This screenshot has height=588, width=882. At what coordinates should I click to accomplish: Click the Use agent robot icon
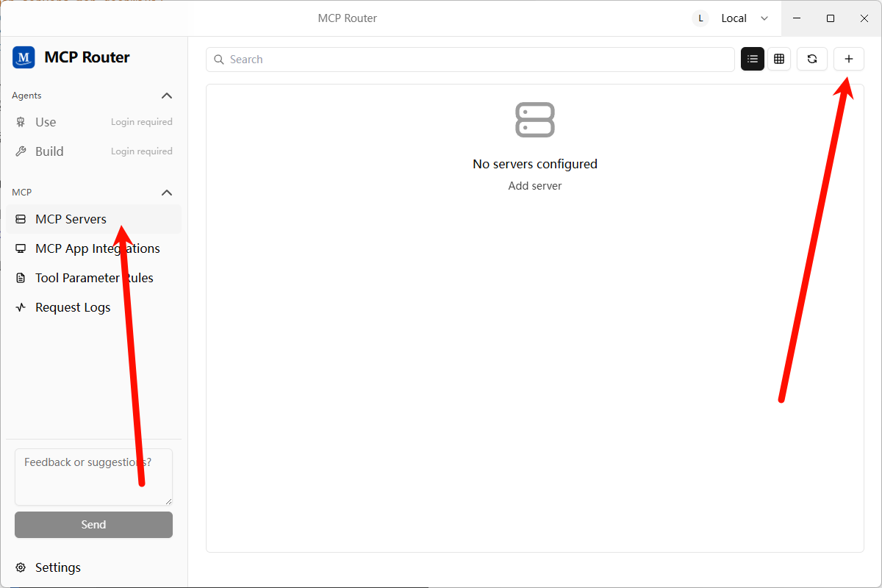click(x=21, y=122)
